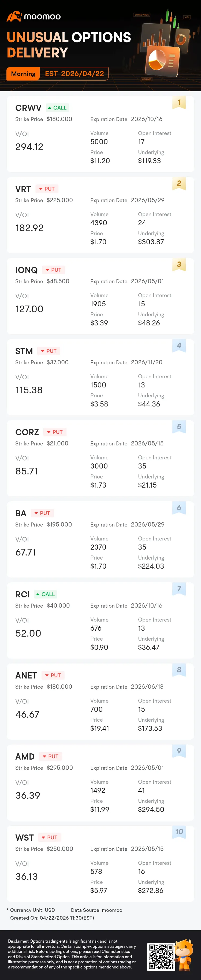
Task: Click the STM PUT tag
Action: click(x=49, y=351)
